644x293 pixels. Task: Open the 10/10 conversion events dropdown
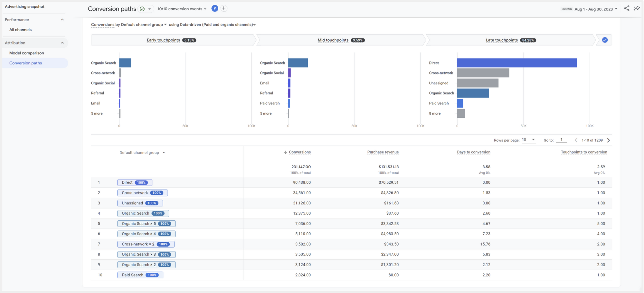point(182,9)
